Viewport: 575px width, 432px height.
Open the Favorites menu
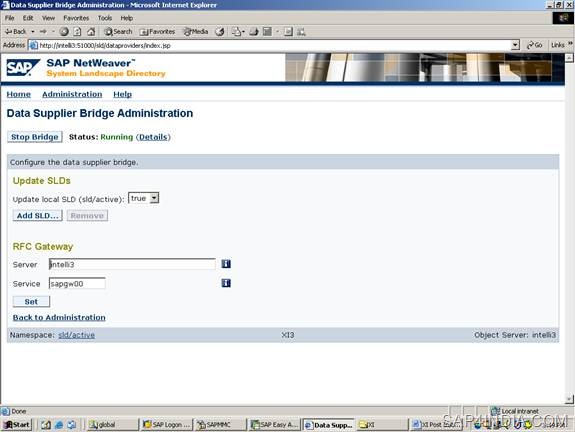[76, 18]
